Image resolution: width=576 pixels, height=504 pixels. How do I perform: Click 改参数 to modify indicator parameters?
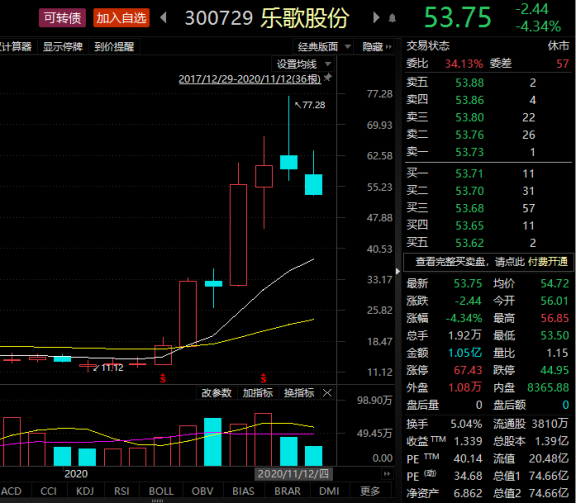216,393
